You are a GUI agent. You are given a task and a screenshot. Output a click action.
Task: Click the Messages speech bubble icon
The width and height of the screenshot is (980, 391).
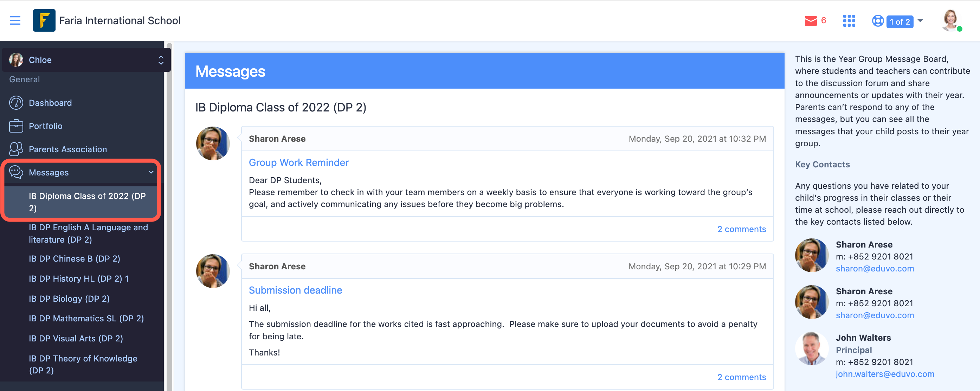16,172
